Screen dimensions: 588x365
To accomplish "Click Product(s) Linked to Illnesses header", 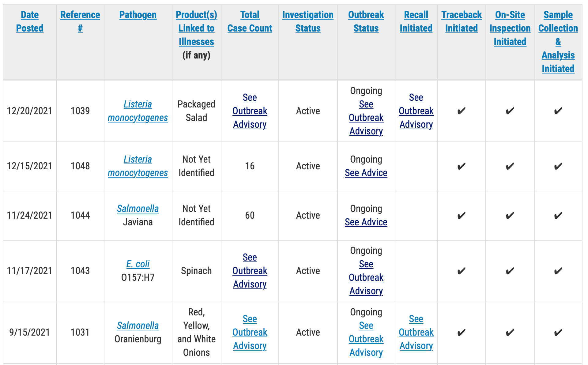I will click(196, 28).
